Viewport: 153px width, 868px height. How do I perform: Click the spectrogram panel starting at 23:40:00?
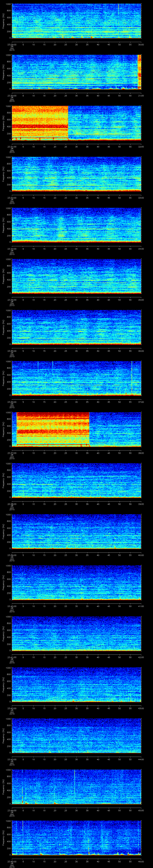[x=77, y=582]
